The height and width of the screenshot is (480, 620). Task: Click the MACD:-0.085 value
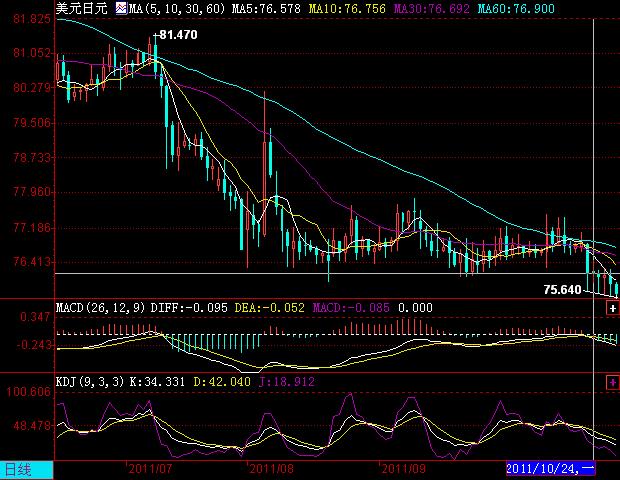pyautogui.click(x=351, y=308)
